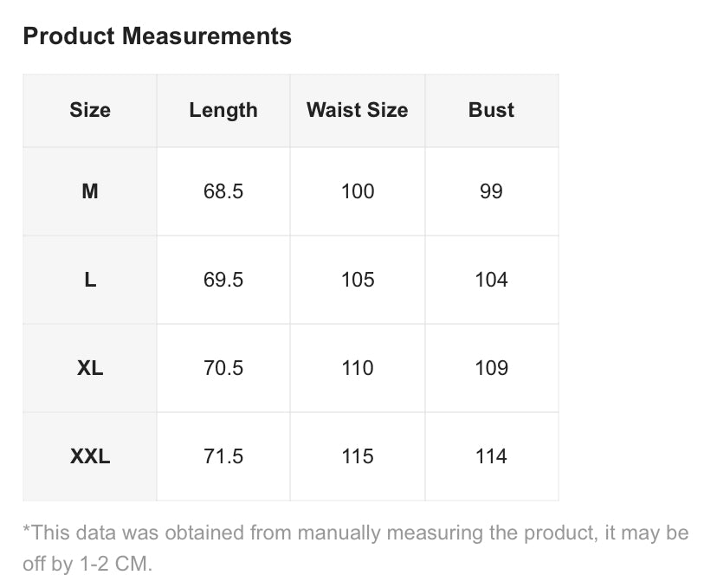Click the bust value 109
717x588 pixels.
(x=492, y=368)
